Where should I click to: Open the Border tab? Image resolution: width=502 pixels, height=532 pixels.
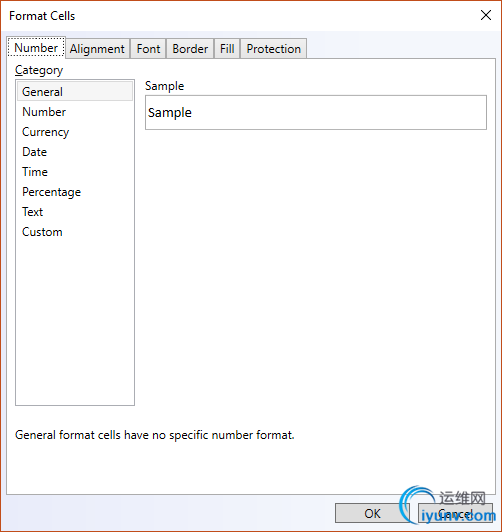click(190, 49)
